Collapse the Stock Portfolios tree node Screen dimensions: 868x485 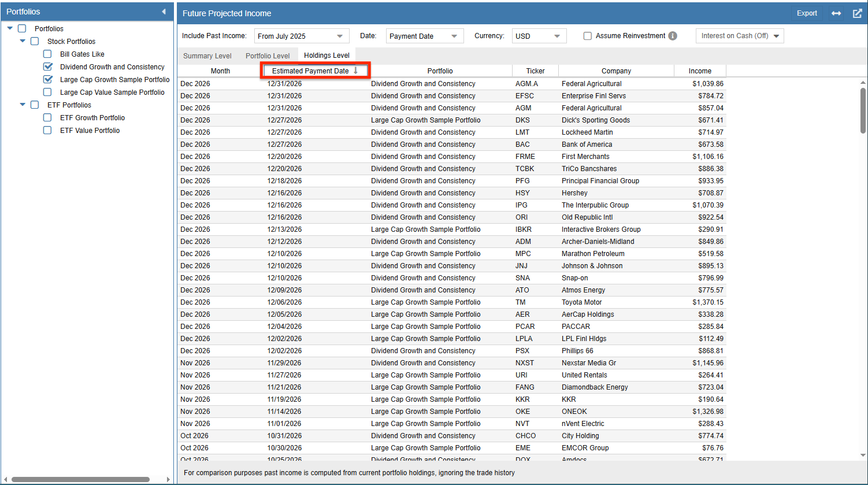23,41
